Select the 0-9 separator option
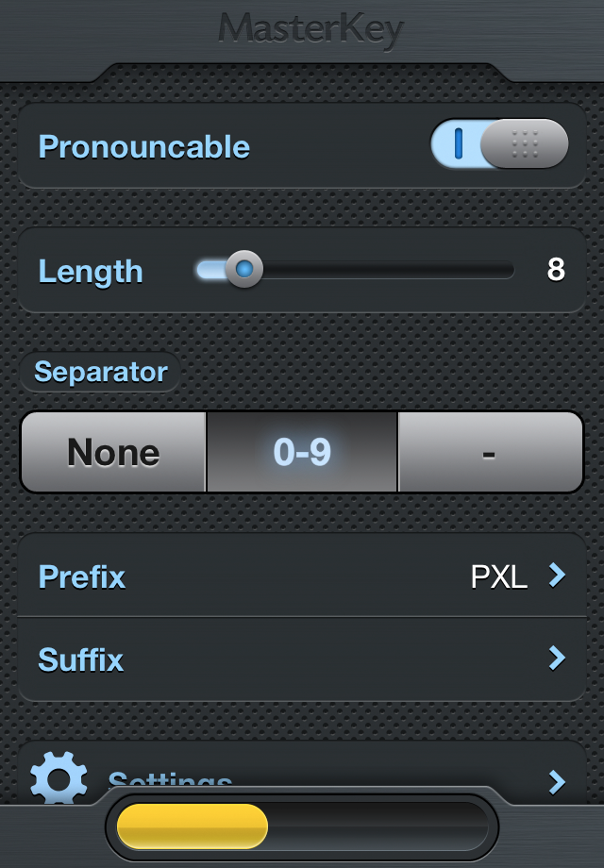 click(302, 452)
